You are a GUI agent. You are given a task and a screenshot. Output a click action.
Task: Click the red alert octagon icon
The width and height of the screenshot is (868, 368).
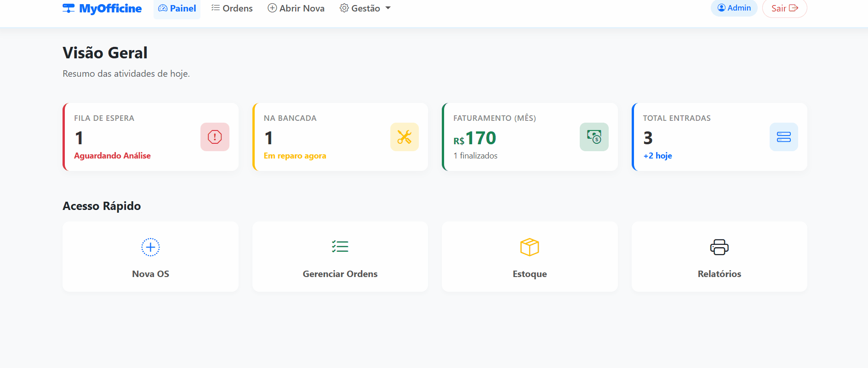215,137
